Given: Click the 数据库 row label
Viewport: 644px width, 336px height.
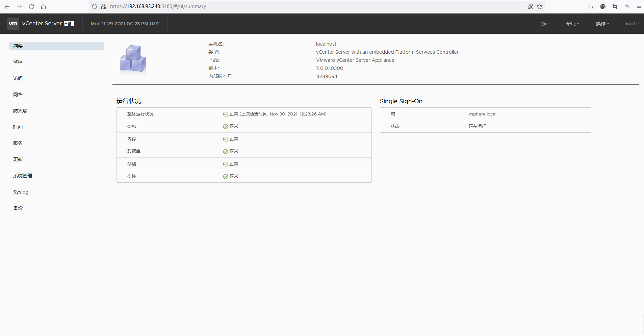Looking at the screenshot, I should [x=134, y=152].
